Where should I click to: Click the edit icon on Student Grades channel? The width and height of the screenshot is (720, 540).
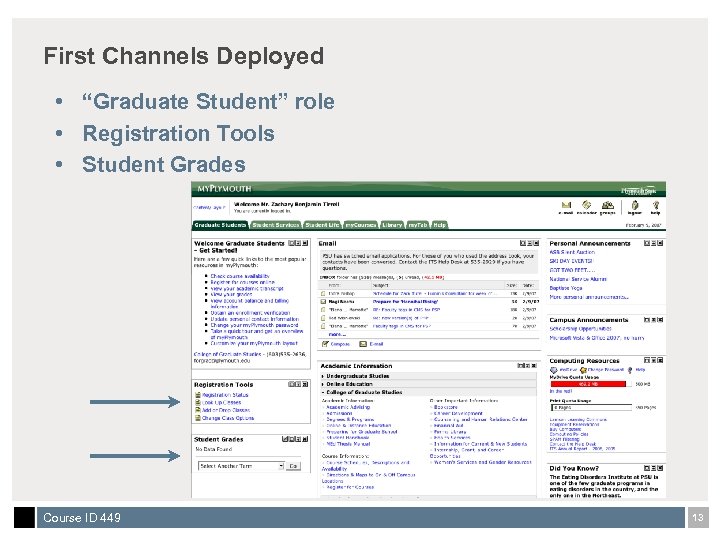pos(285,439)
